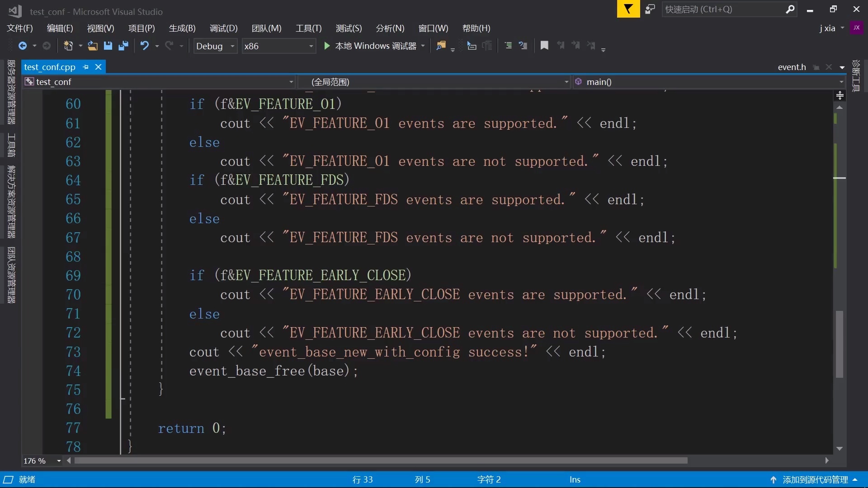
Task: Click the split editor window handle
Action: (x=840, y=96)
